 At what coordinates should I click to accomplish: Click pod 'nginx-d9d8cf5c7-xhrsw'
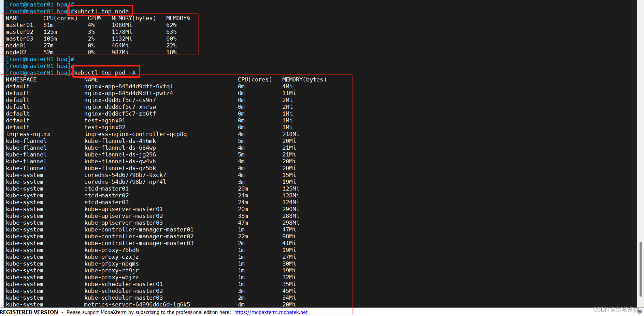120,107
